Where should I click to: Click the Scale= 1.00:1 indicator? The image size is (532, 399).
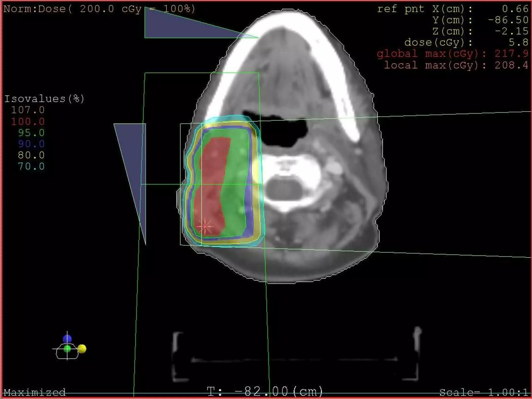coord(484,392)
